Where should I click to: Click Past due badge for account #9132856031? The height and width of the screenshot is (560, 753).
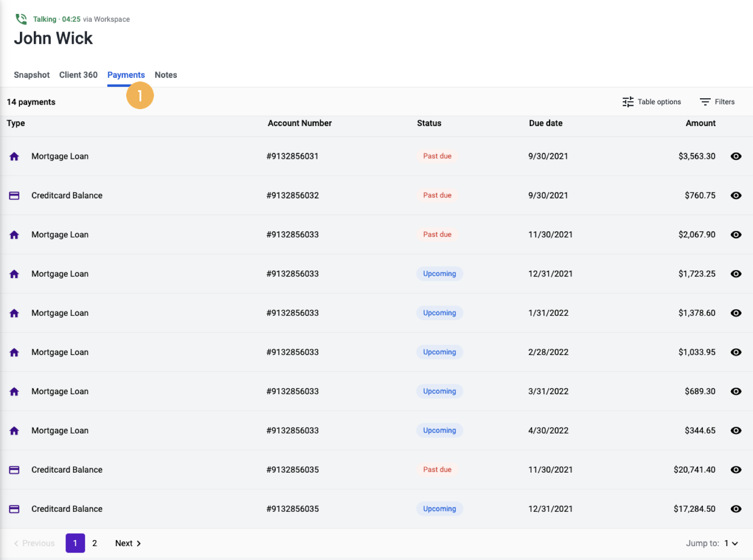click(x=437, y=156)
